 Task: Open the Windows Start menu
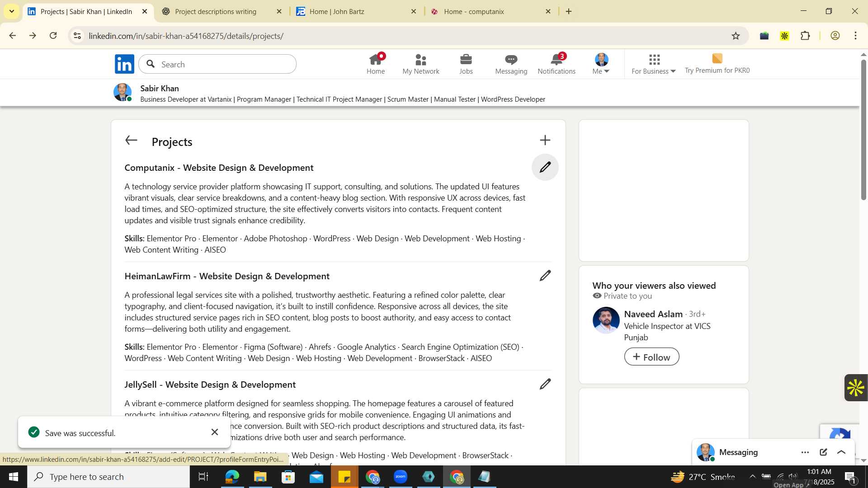click(x=14, y=477)
